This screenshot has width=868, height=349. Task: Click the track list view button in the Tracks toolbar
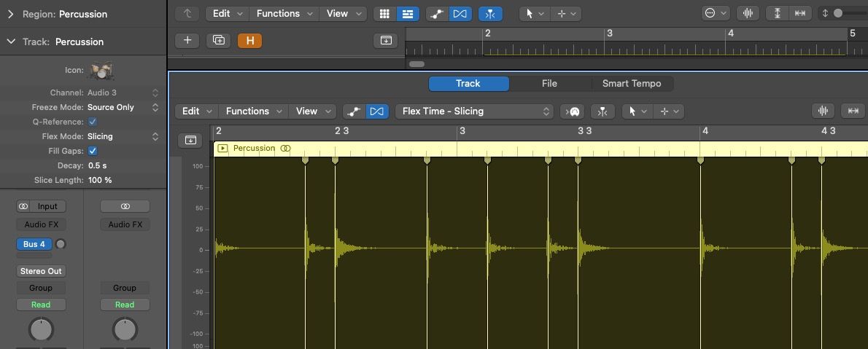click(408, 13)
